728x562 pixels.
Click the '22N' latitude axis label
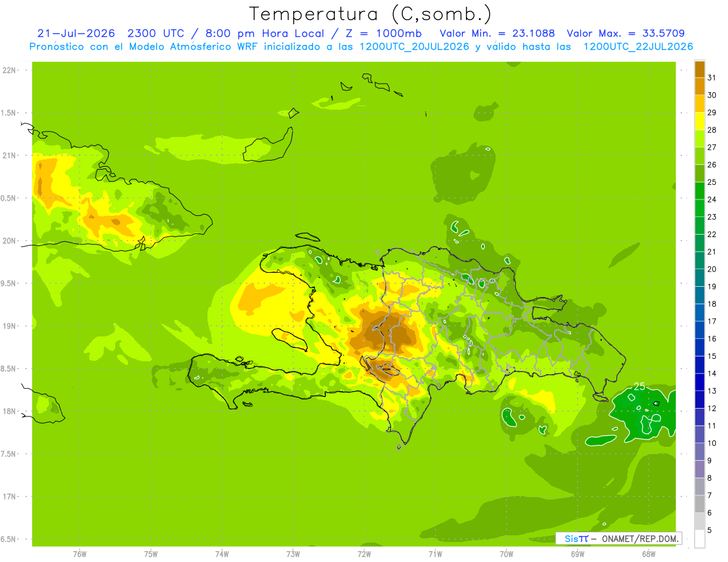coord(8,70)
